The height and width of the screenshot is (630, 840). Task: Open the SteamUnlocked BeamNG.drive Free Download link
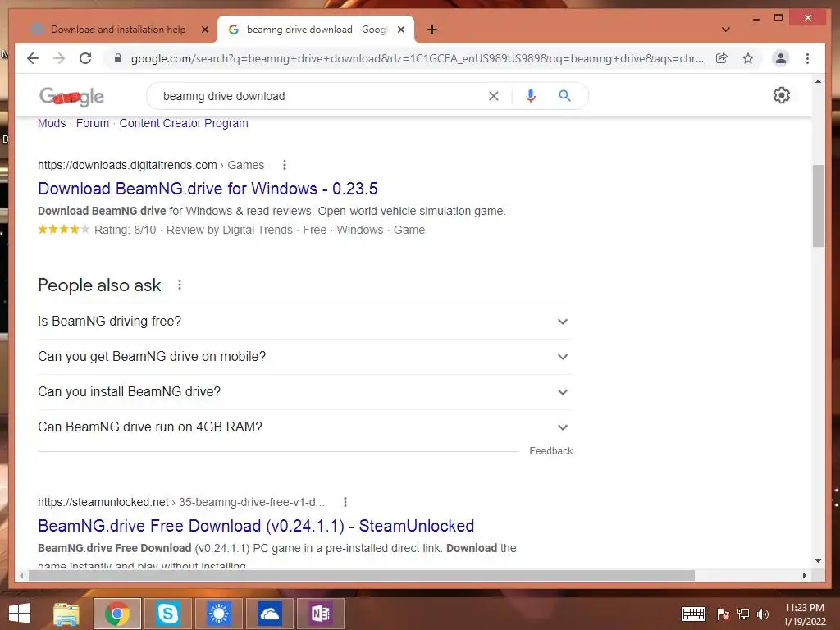pos(256,526)
